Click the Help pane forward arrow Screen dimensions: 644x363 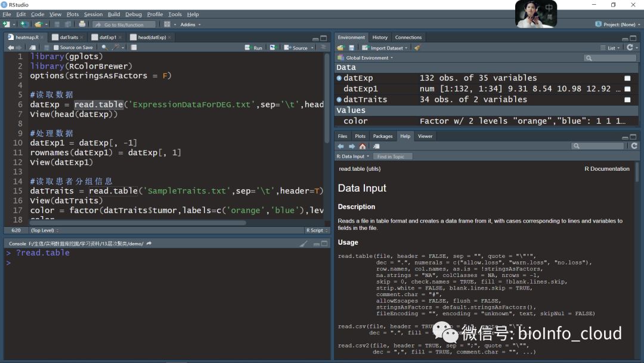pos(352,146)
